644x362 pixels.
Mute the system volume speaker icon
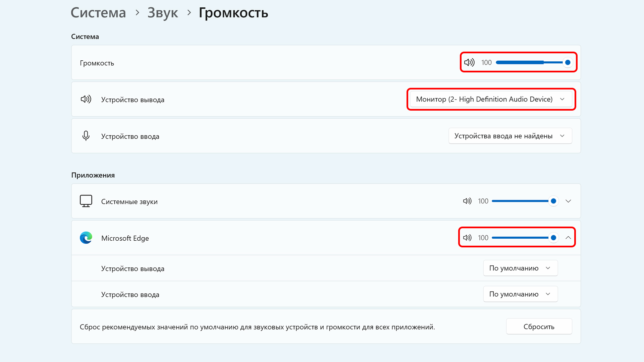[x=469, y=62]
